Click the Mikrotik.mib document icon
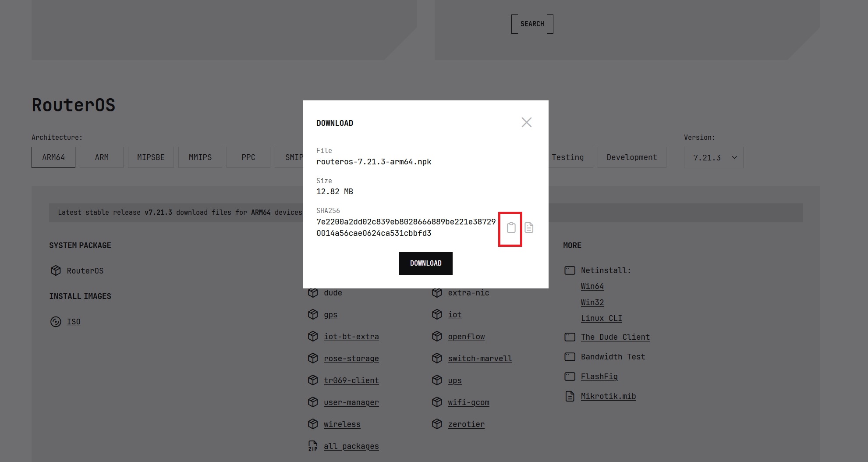 [x=570, y=396]
